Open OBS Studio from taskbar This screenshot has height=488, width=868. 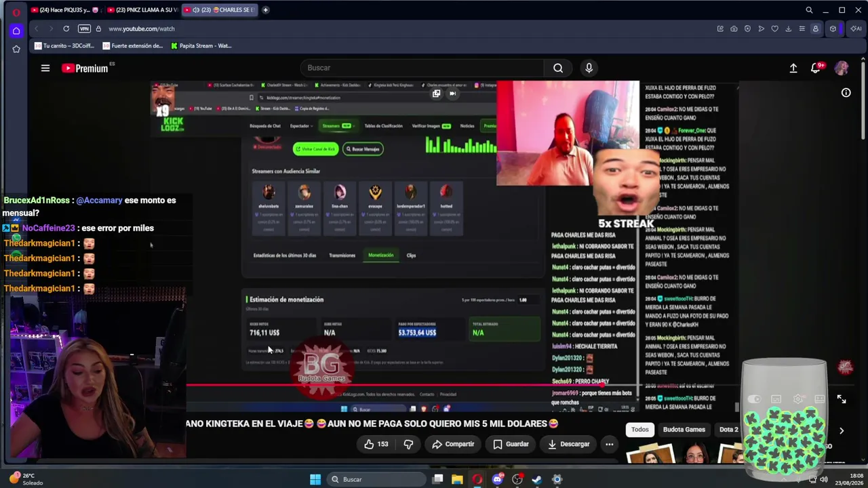click(x=517, y=479)
